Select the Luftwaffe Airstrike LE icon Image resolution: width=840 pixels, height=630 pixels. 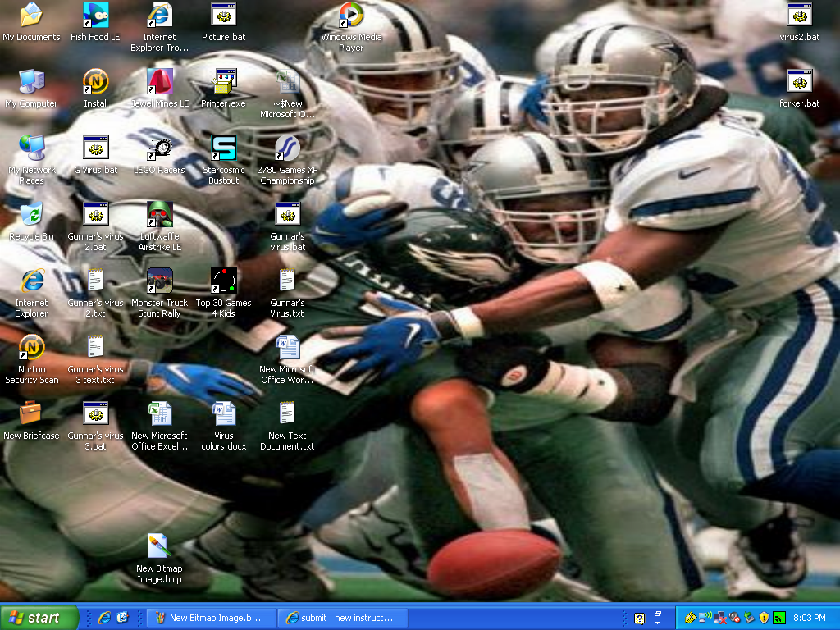[160, 226]
